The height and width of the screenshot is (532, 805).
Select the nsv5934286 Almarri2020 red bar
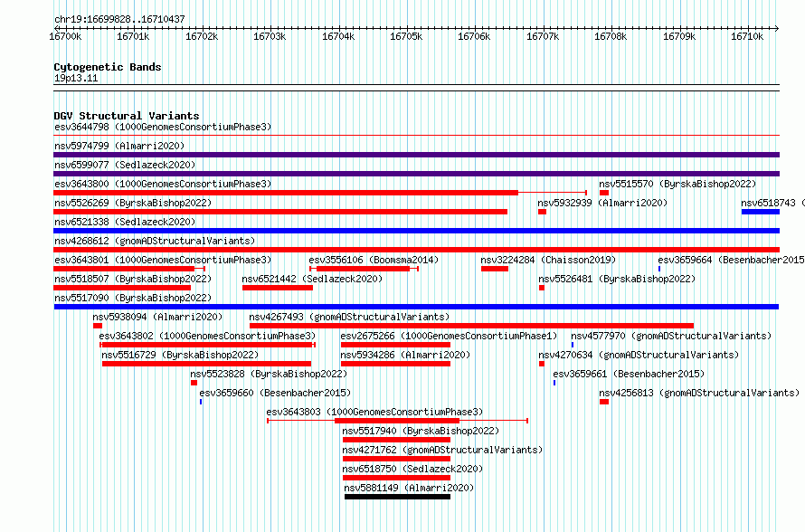(x=395, y=364)
